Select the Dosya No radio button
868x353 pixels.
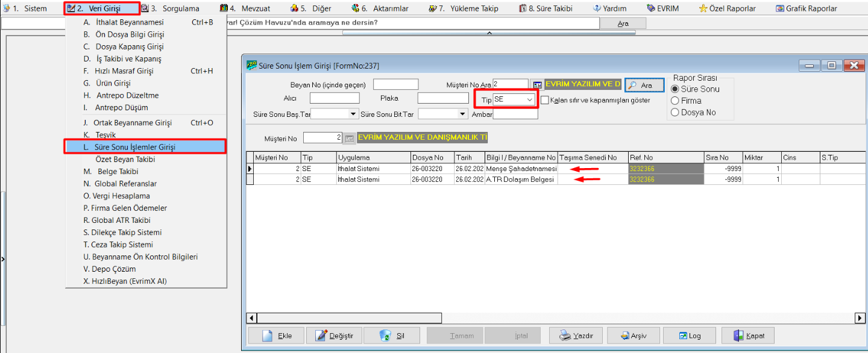click(675, 112)
